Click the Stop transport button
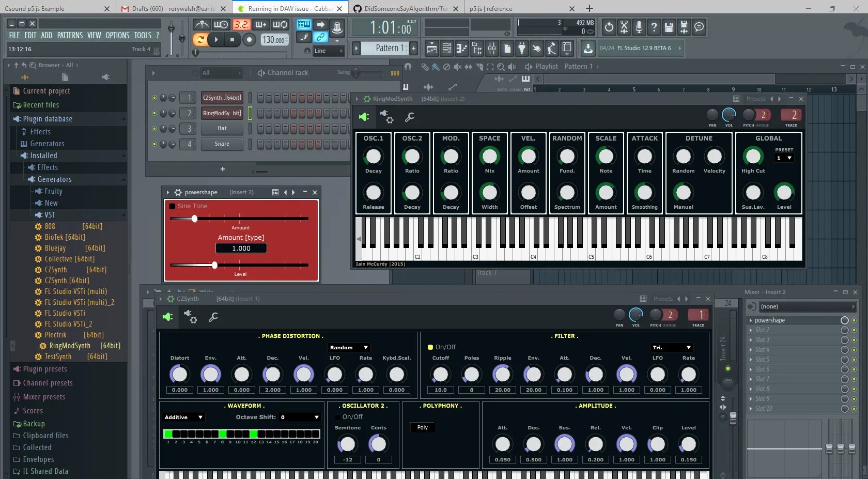This screenshot has height=479, width=868. (233, 39)
